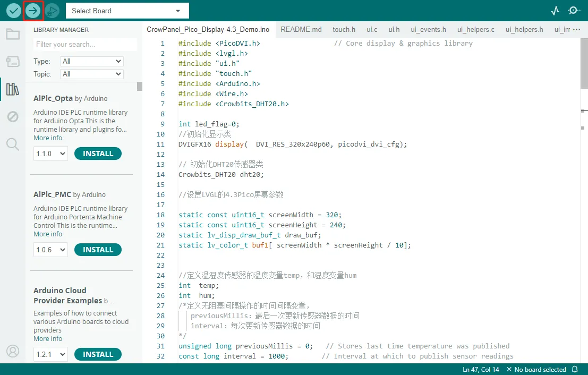The image size is (588, 375).
Task: Open the Search sidebar panel
Action: tap(13, 143)
